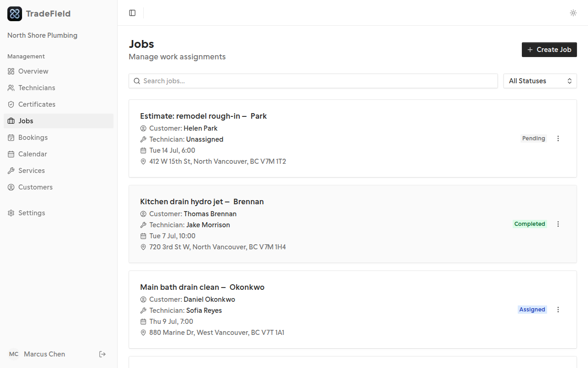588x368 pixels.
Task: Click the Settings gear icon
Action: coord(11,213)
